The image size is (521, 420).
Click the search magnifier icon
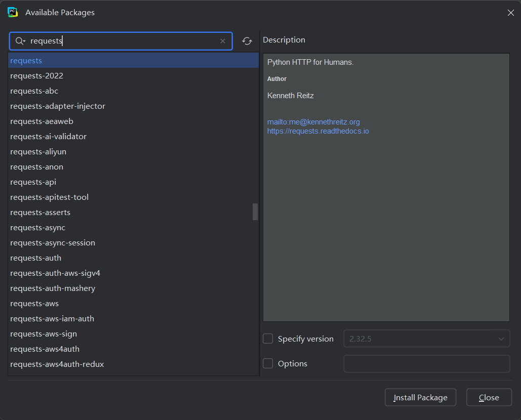(x=20, y=41)
